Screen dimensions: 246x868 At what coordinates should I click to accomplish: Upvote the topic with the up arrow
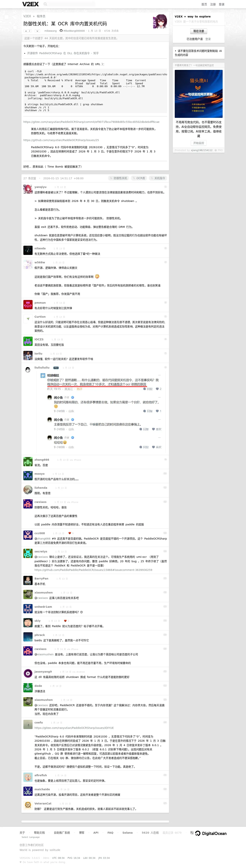click(27, 31)
